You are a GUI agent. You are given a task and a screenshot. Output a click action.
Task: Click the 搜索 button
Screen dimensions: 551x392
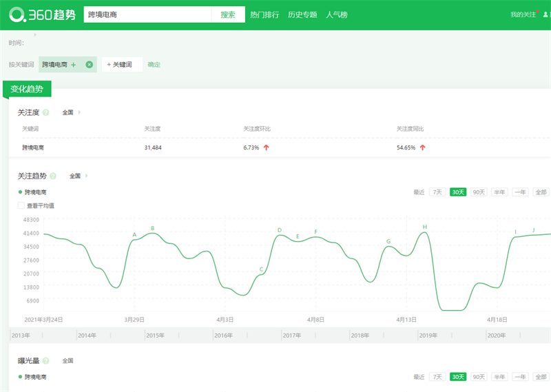click(228, 14)
